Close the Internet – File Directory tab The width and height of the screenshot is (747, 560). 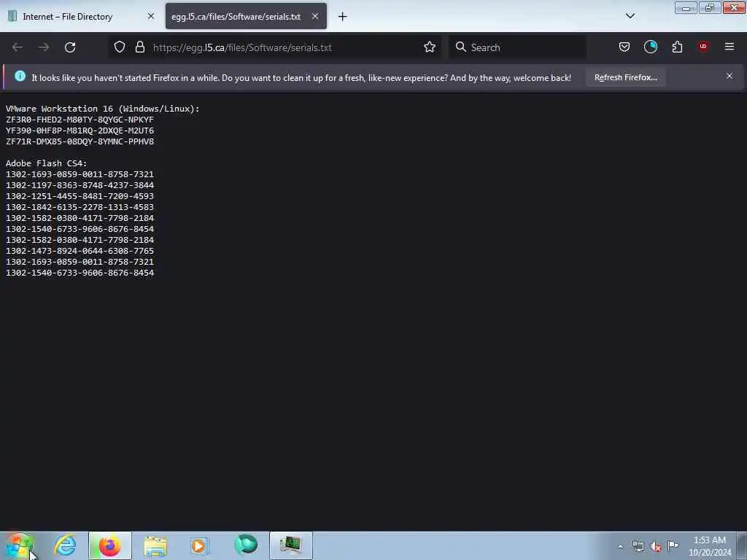(x=151, y=16)
